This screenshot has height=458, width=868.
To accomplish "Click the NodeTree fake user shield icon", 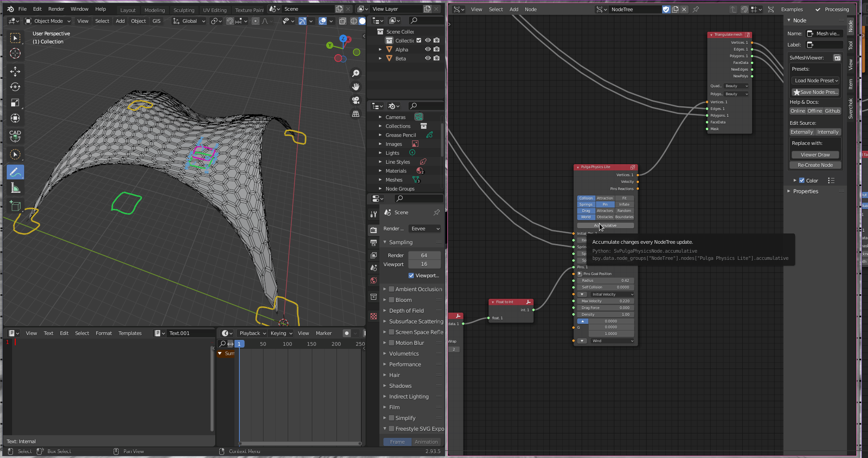I will (x=666, y=9).
